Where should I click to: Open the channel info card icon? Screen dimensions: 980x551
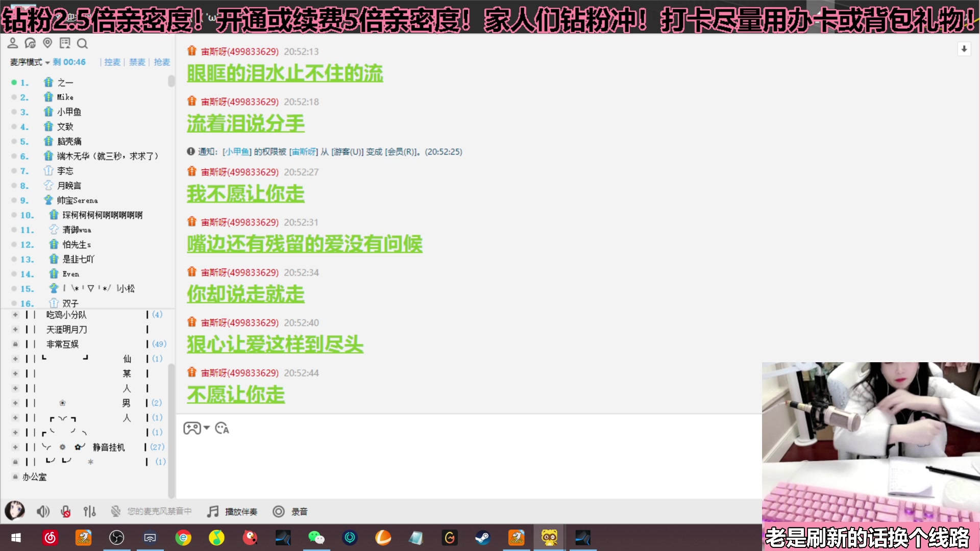point(65,44)
